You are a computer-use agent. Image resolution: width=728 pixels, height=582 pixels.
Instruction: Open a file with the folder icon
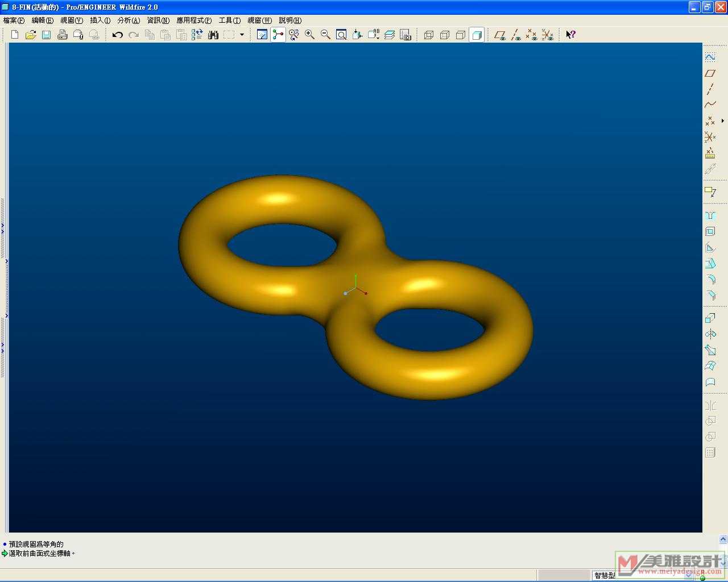click(31, 35)
